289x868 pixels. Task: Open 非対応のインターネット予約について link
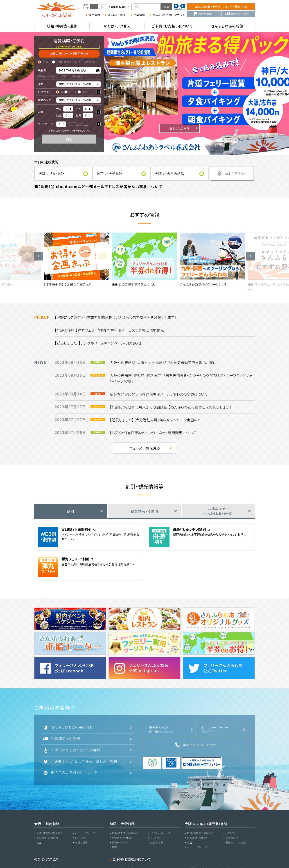tap(69, 131)
